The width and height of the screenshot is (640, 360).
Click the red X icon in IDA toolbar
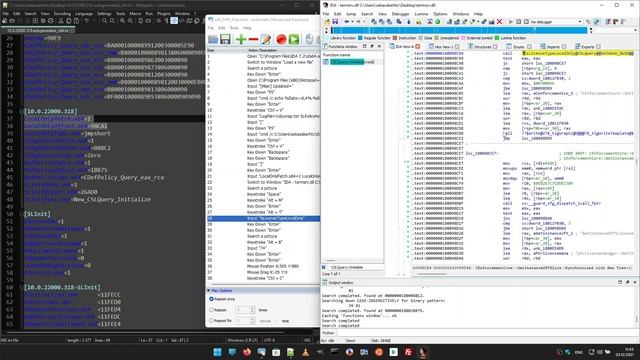[x=499, y=22]
